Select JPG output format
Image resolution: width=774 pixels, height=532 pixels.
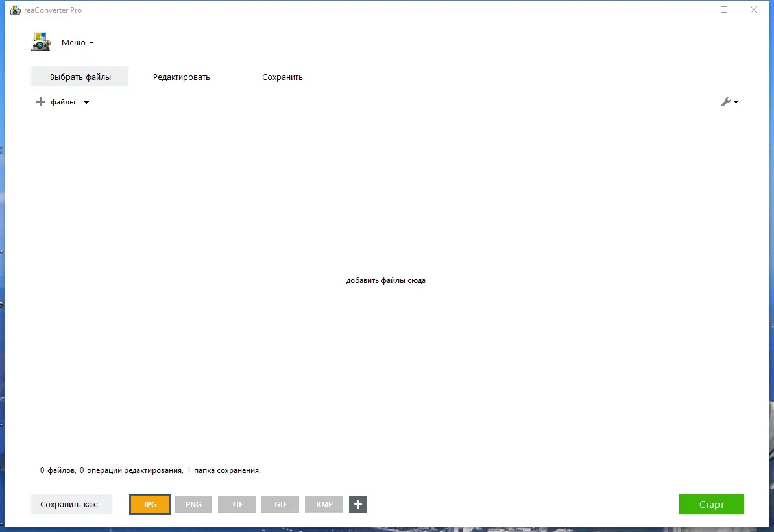(150, 504)
